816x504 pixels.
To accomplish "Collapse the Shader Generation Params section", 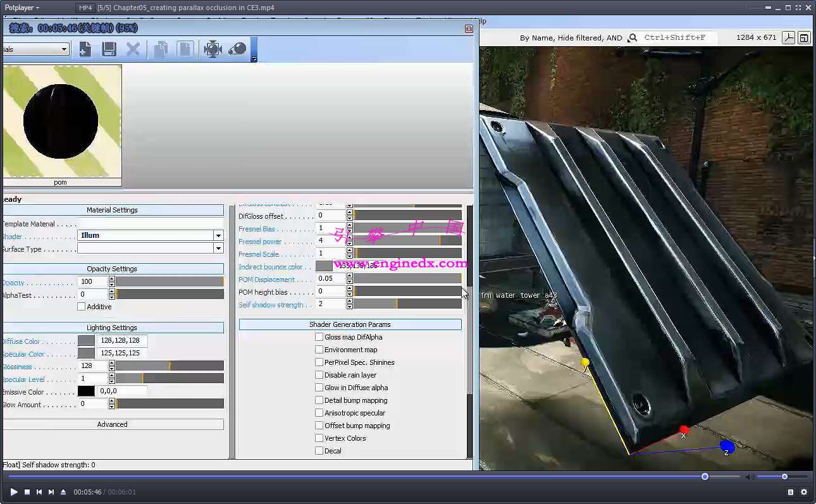I will 350,324.
